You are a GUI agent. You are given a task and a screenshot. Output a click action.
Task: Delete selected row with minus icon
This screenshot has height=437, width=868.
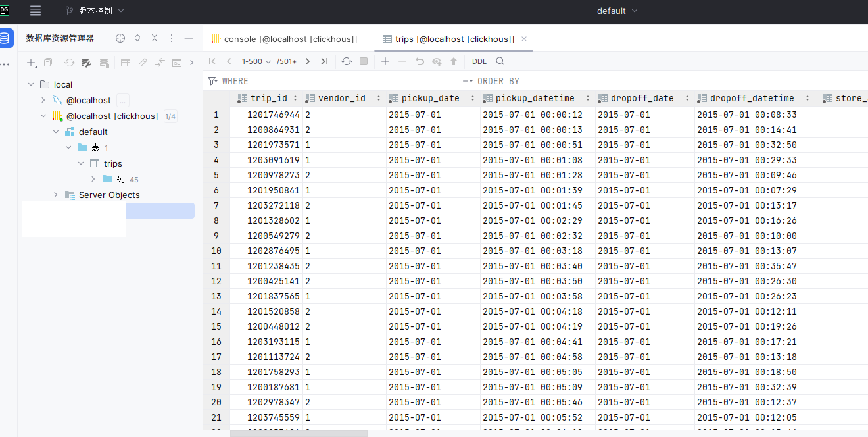point(402,61)
